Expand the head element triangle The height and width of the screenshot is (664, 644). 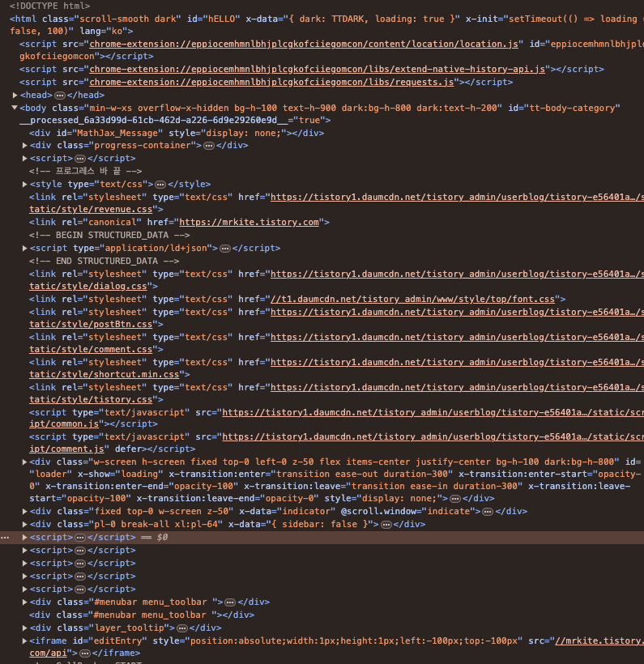[15, 95]
